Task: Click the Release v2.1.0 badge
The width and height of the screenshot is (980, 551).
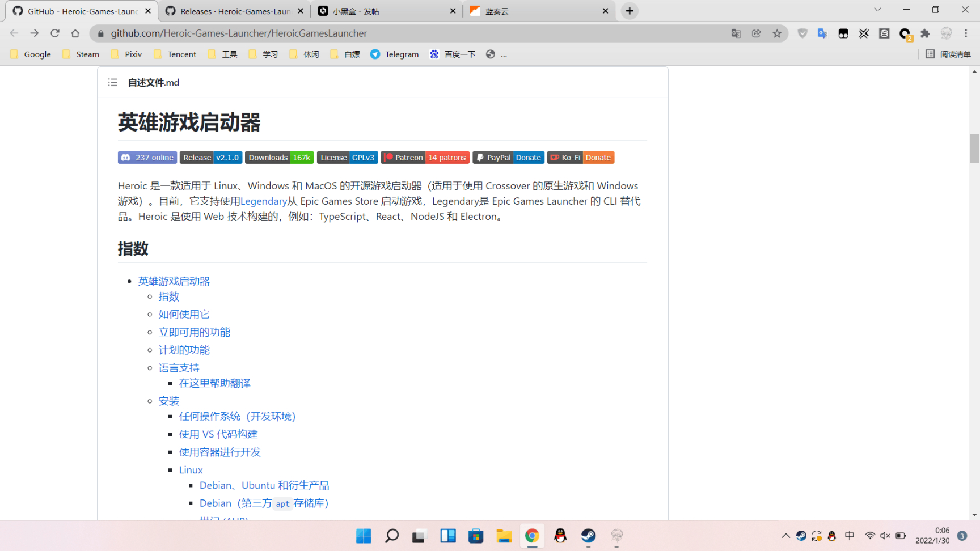Action: click(x=211, y=158)
